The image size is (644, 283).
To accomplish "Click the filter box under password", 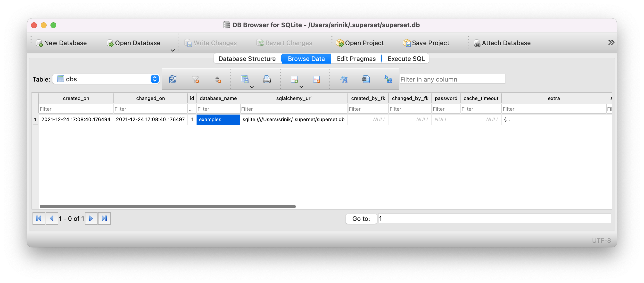I will click(x=446, y=109).
